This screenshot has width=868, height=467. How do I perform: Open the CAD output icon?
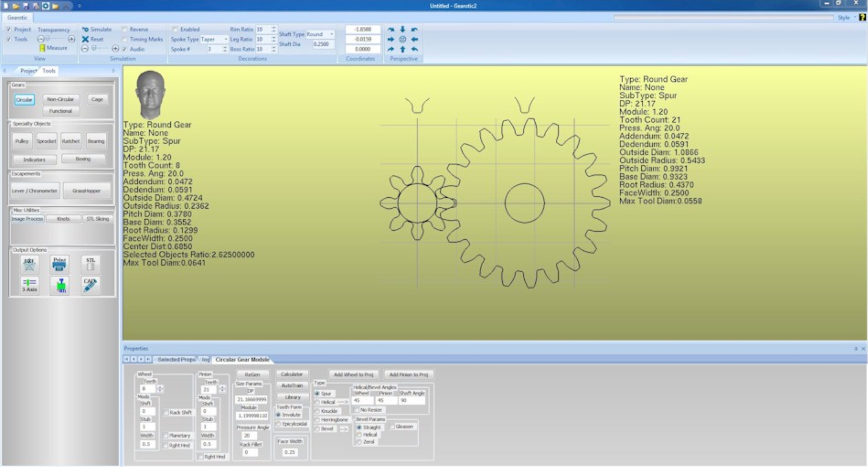[x=90, y=285]
